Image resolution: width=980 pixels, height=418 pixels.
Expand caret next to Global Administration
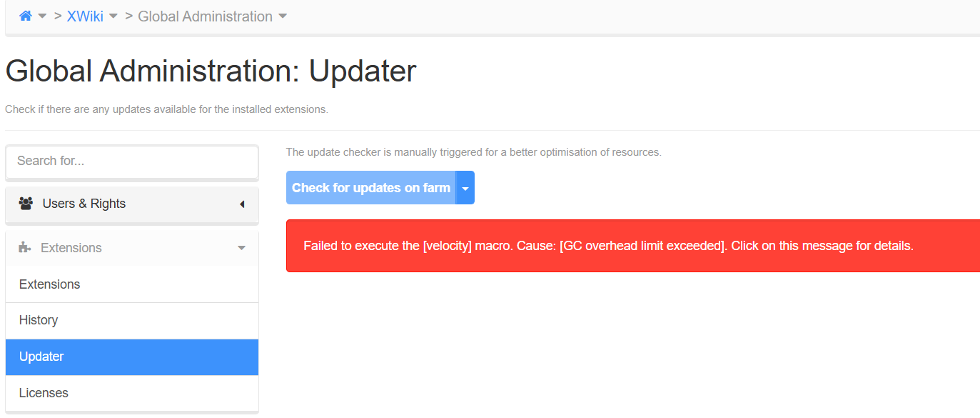[x=283, y=16]
